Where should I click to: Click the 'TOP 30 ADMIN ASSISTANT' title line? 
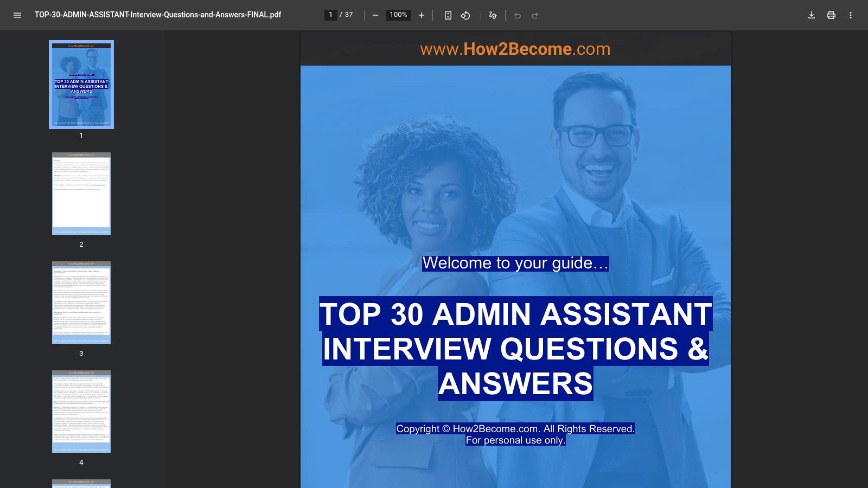pyautogui.click(x=515, y=314)
